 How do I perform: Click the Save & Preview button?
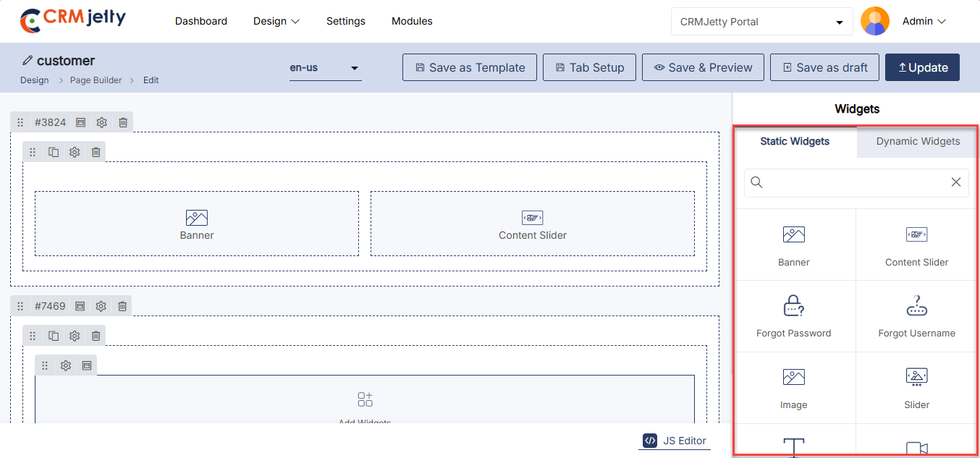703,67
